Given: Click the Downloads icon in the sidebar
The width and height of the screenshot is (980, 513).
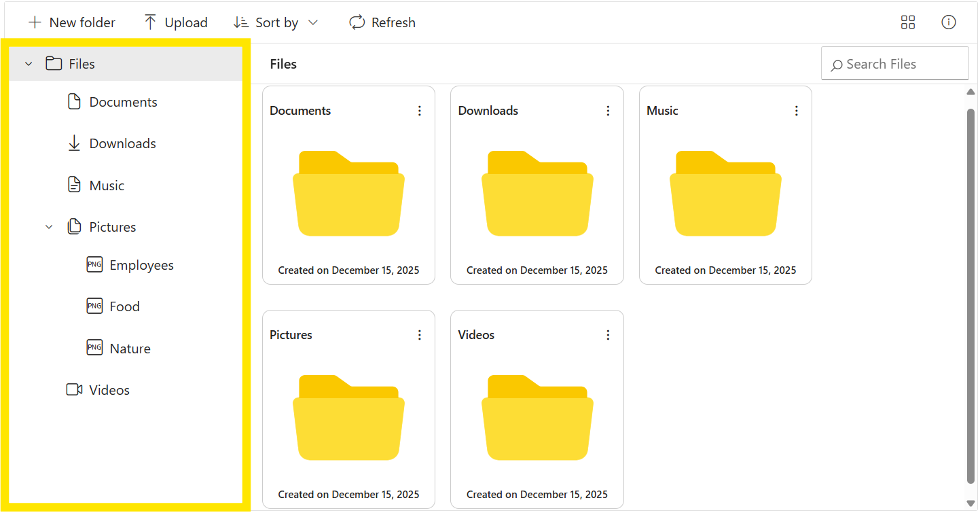Looking at the screenshot, I should pyautogui.click(x=74, y=143).
